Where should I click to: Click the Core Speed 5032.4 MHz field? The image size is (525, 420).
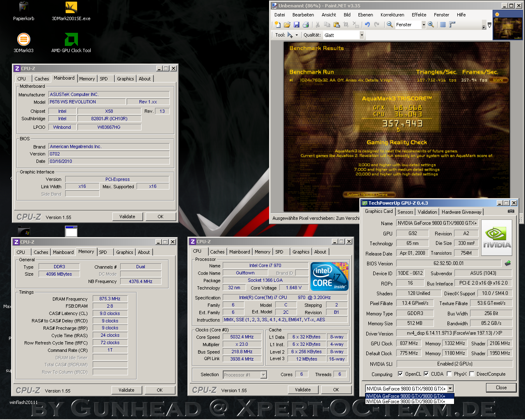coord(242,337)
